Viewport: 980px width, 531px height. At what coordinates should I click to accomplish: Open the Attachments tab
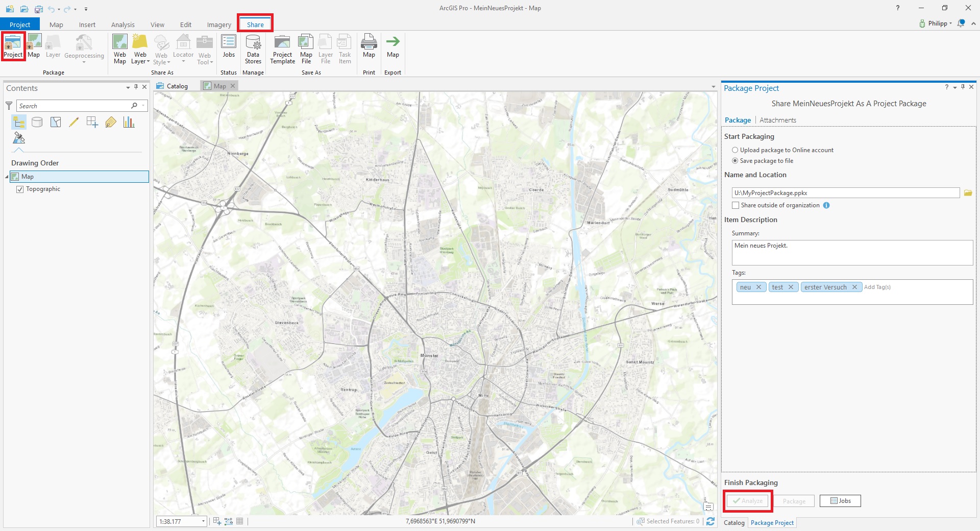coord(777,120)
